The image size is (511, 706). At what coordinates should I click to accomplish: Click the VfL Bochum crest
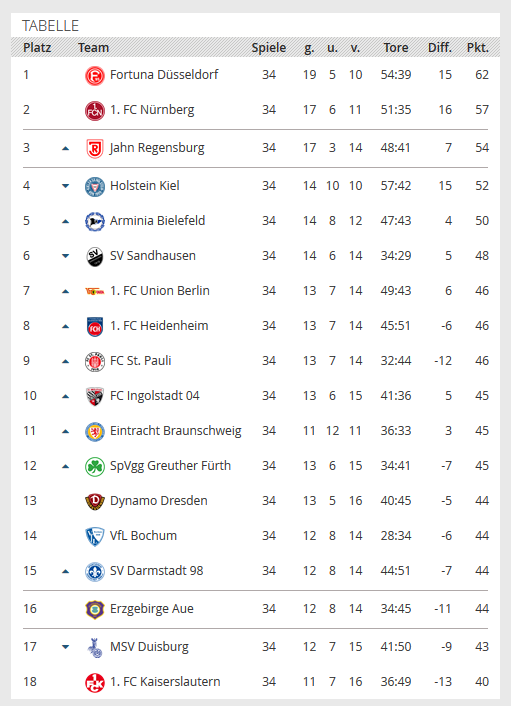[x=95, y=536]
